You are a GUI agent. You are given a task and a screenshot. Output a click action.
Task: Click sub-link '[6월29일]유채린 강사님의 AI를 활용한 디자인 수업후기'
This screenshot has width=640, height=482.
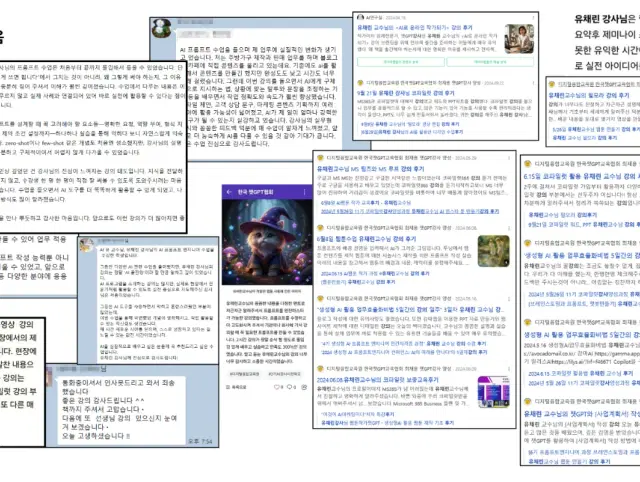point(412,132)
